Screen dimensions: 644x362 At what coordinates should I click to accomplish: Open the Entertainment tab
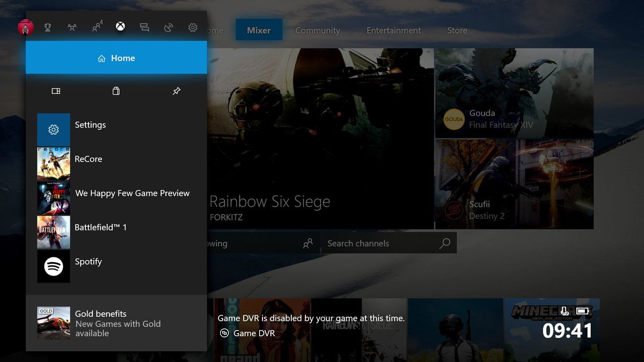[393, 31]
